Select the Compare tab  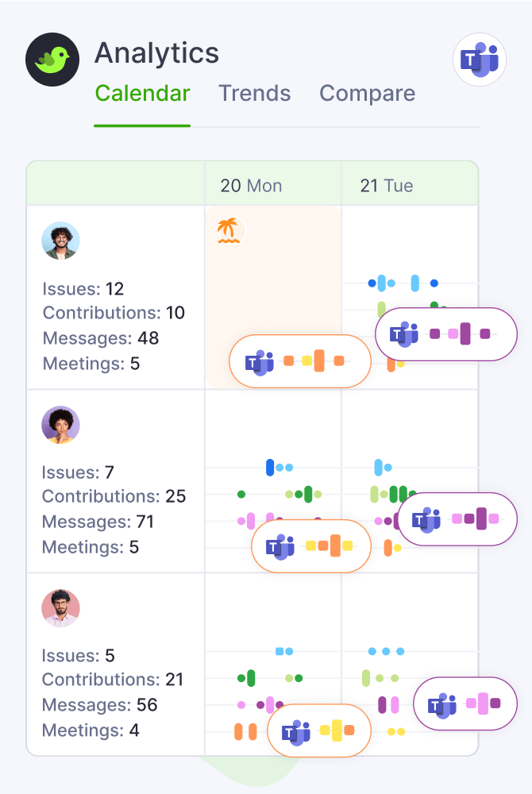coord(367,94)
